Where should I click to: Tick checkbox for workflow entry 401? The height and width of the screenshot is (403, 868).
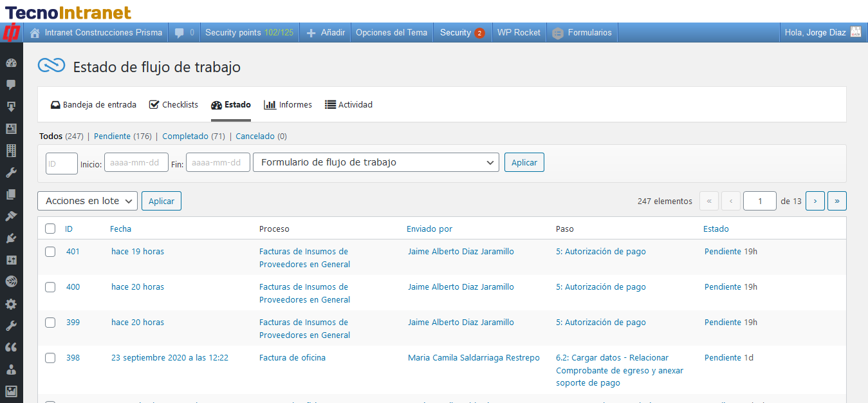pyautogui.click(x=50, y=252)
